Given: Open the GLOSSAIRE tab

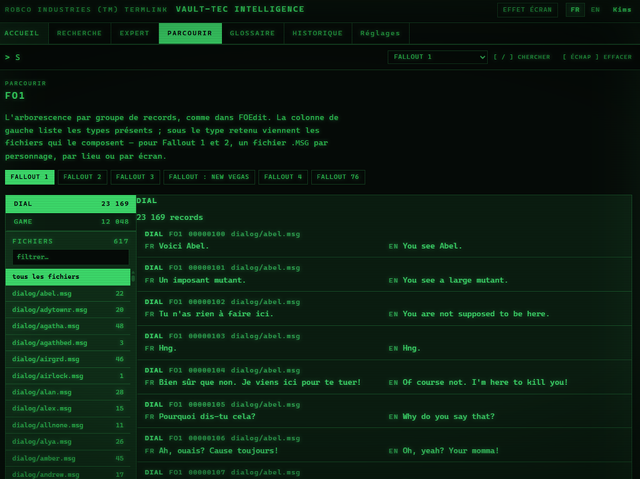Looking at the screenshot, I should pos(252,33).
